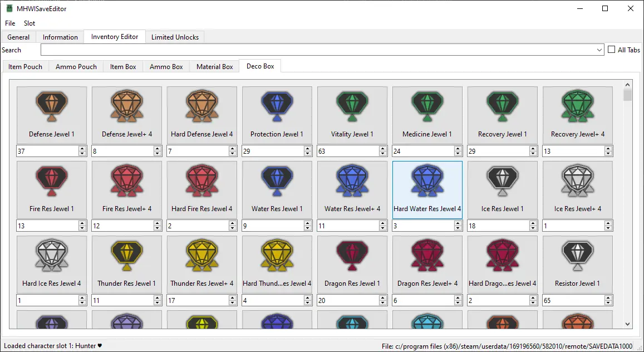Click Hard Water Res Jewel 4 stepper arrows
The image size is (644, 352).
coord(458,226)
